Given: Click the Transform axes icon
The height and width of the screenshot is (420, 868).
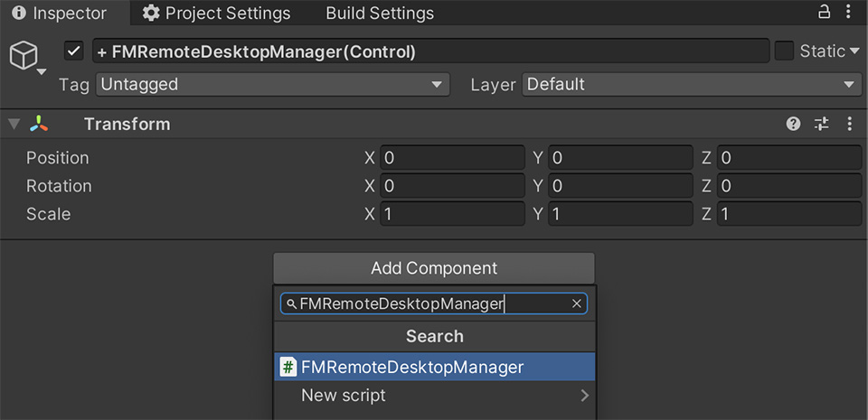Looking at the screenshot, I should tap(40, 124).
